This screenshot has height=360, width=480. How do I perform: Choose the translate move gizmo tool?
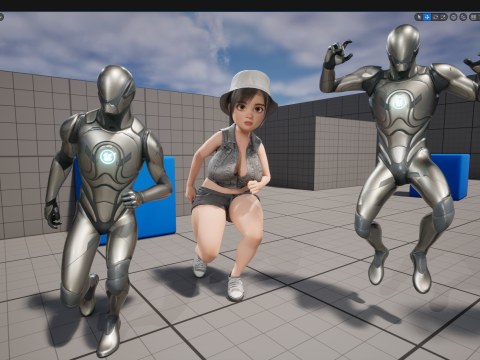coord(427,17)
